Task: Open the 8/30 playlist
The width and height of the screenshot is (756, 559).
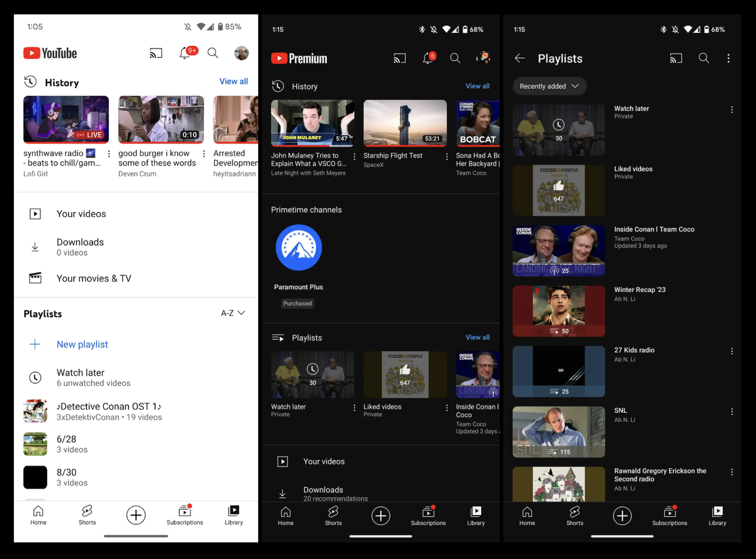Action: pos(136,477)
